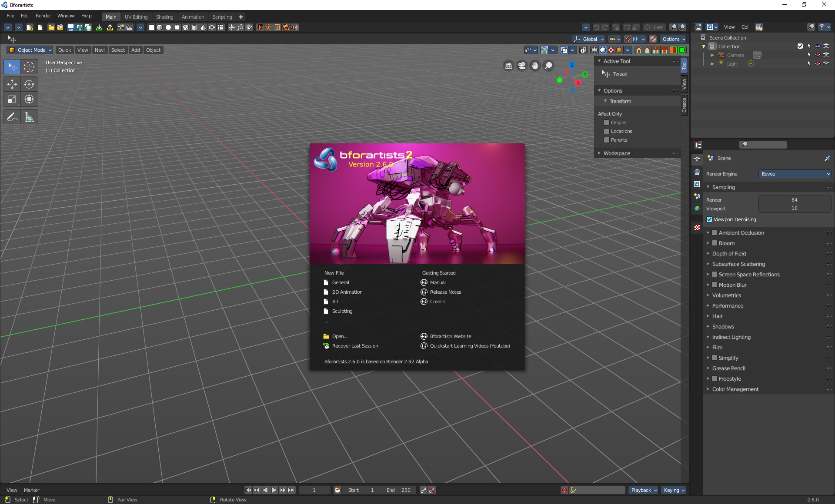Screen dimensions: 835x504
Task: Click the pan hand icon in the viewport
Action: click(x=535, y=66)
